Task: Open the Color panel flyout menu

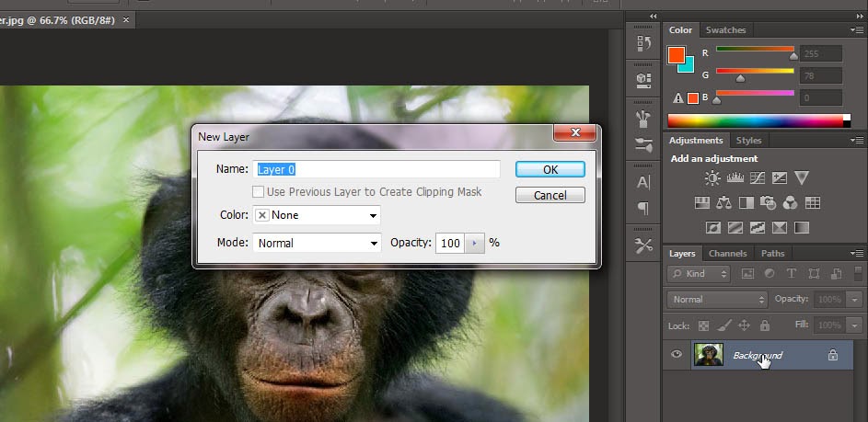Action: 856,29
